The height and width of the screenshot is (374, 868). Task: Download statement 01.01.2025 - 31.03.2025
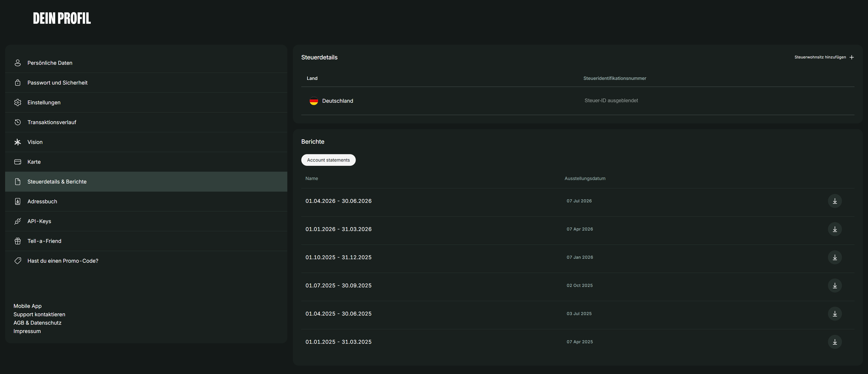(835, 342)
